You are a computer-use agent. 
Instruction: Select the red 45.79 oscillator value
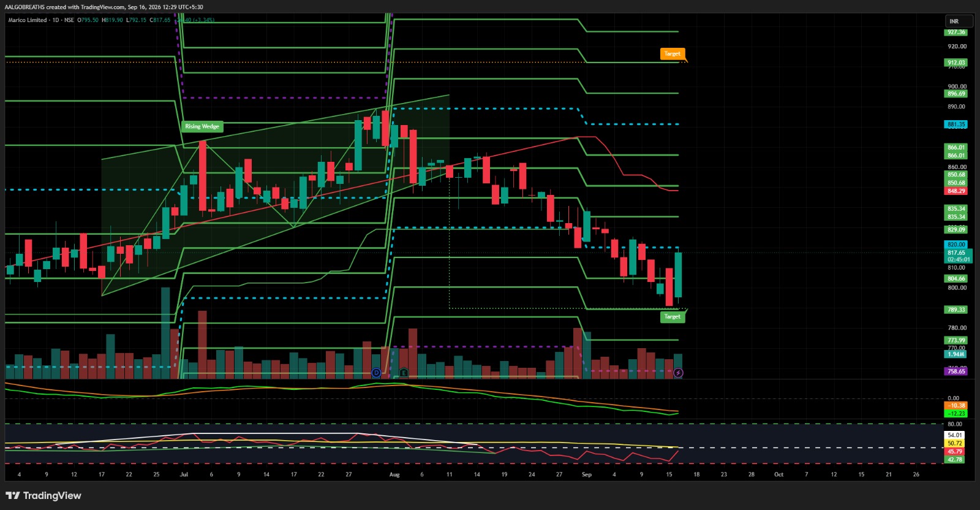point(955,452)
